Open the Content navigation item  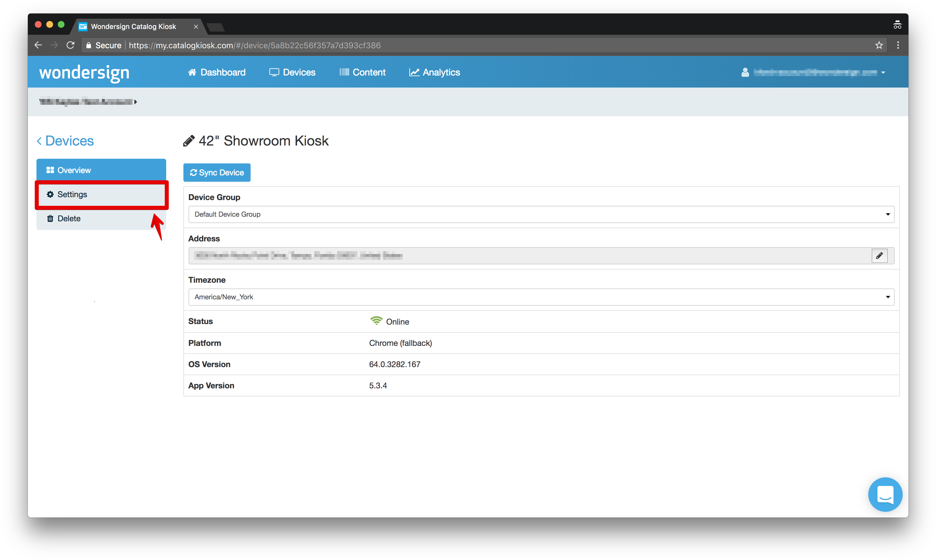pyautogui.click(x=362, y=72)
